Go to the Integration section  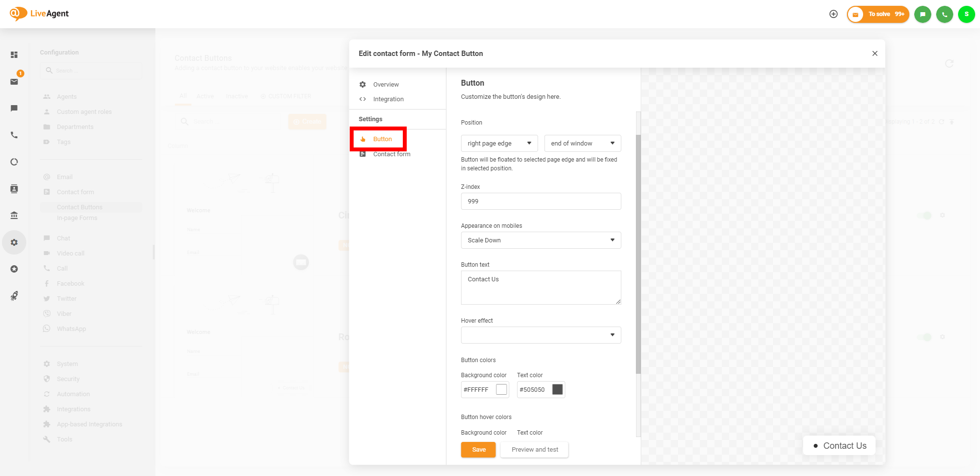point(388,99)
